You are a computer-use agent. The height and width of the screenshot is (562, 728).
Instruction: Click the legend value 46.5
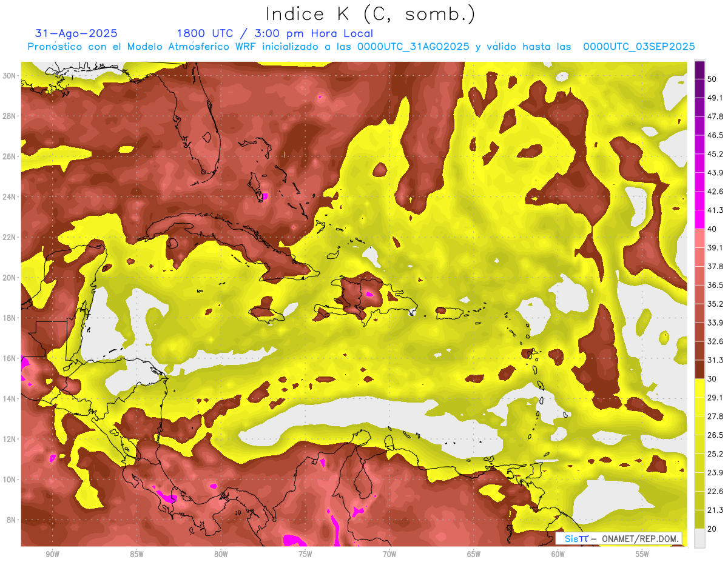(x=715, y=135)
